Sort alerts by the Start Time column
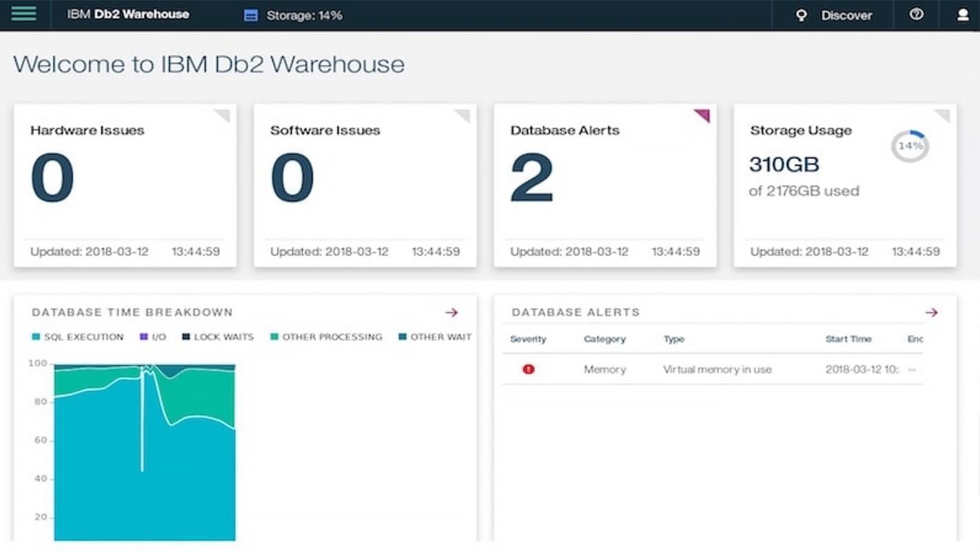 point(849,339)
